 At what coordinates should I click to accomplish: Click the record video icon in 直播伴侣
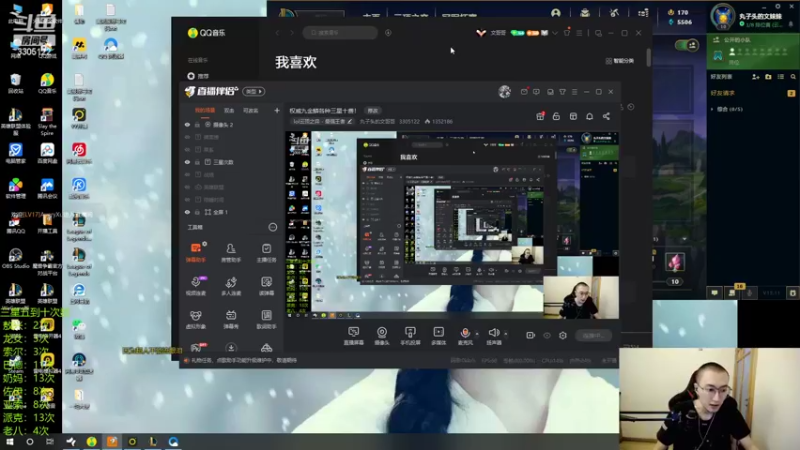pyautogui.click(x=531, y=335)
